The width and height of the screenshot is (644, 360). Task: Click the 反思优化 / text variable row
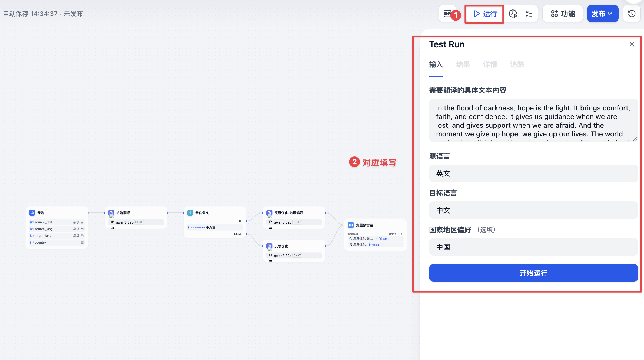point(376,245)
